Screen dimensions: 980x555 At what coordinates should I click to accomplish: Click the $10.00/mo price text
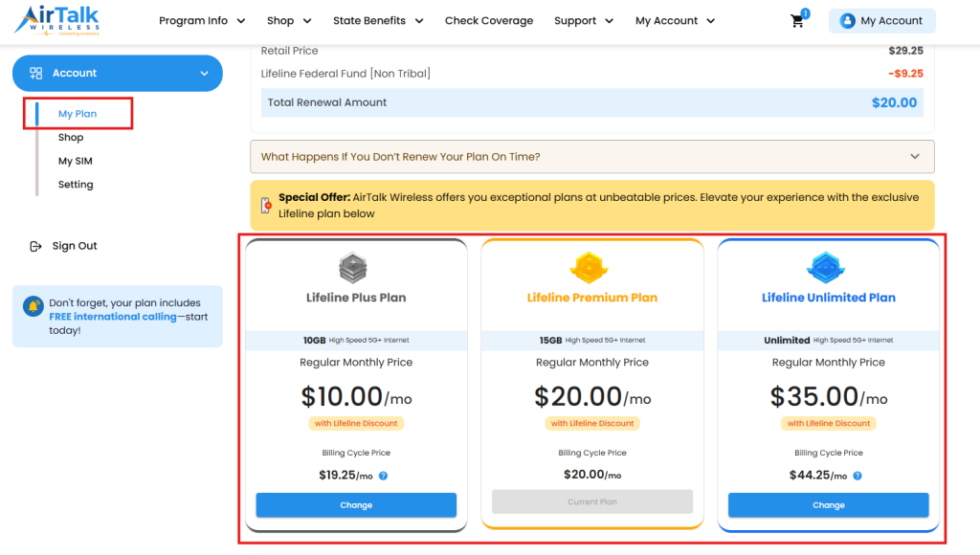coord(356,397)
